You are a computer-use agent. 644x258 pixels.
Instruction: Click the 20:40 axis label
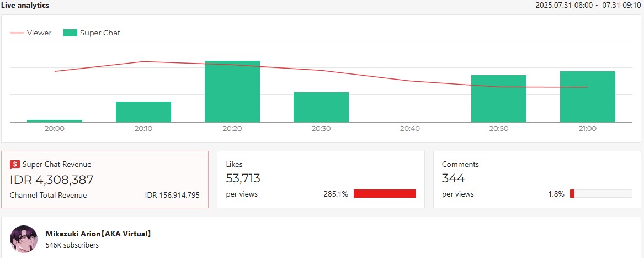point(410,129)
